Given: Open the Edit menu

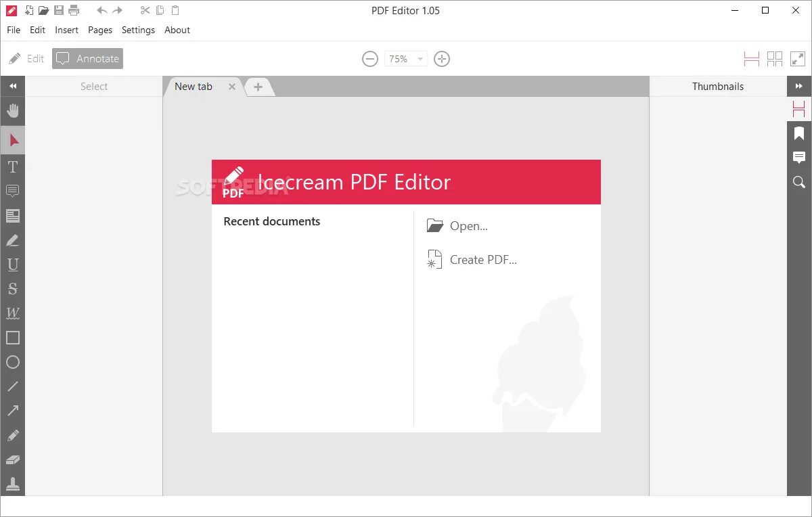Looking at the screenshot, I should point(38,30).
